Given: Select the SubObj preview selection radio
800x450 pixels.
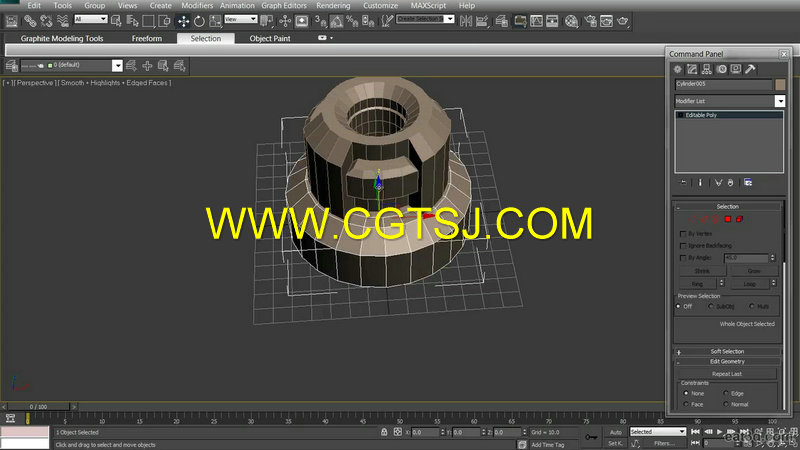Looking at the screenshot, I should (711, 307).
